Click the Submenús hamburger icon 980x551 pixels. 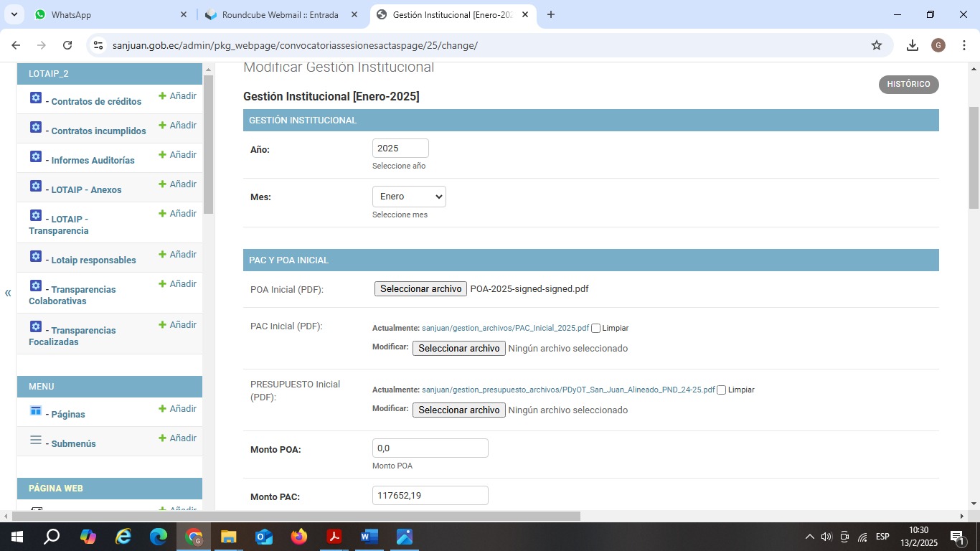pyautogui.click(x=36, y=440)
